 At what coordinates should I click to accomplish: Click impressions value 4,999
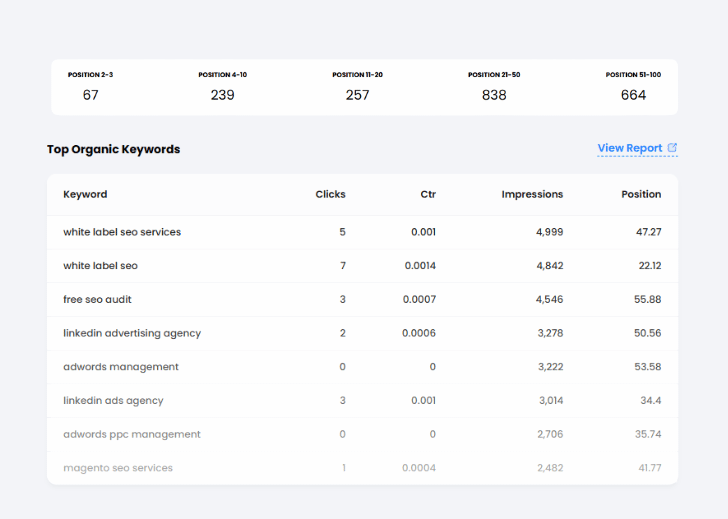(549, 232)
